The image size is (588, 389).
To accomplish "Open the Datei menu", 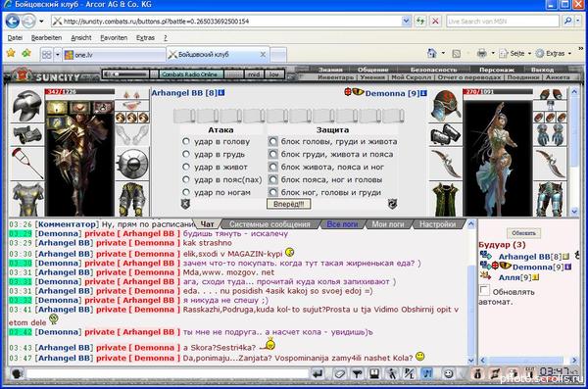I will 15,38.
